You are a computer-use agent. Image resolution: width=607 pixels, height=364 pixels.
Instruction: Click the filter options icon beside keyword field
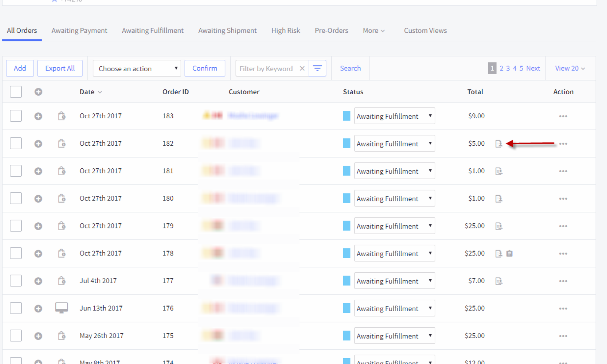pyautogui.click(x=317, y=68)
